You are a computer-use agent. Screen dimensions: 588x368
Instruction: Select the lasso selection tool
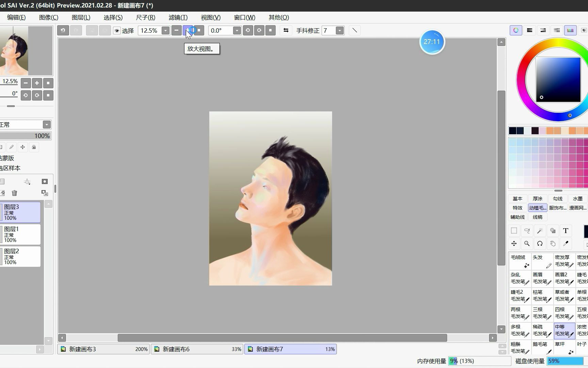point(527,231)
